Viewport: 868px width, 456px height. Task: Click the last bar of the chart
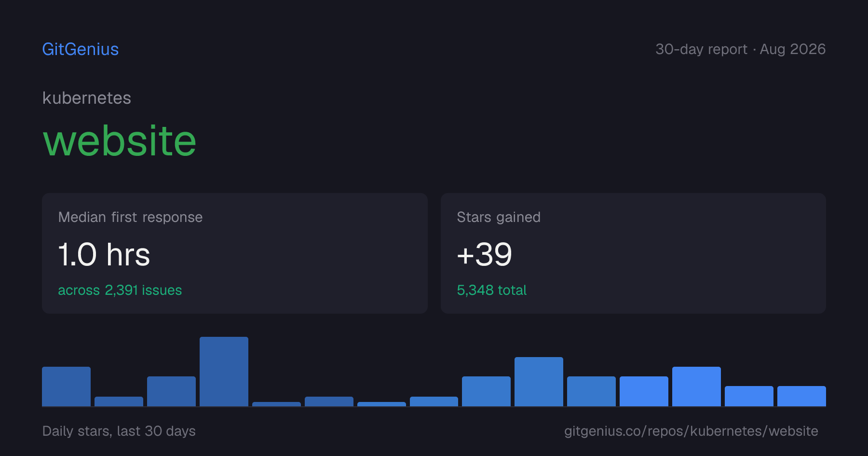tap(801, 396)
